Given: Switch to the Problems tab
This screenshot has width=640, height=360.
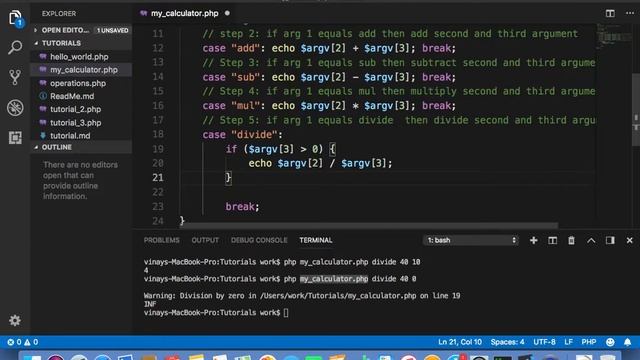Looking at the screenshot, I should click(161, 240).
